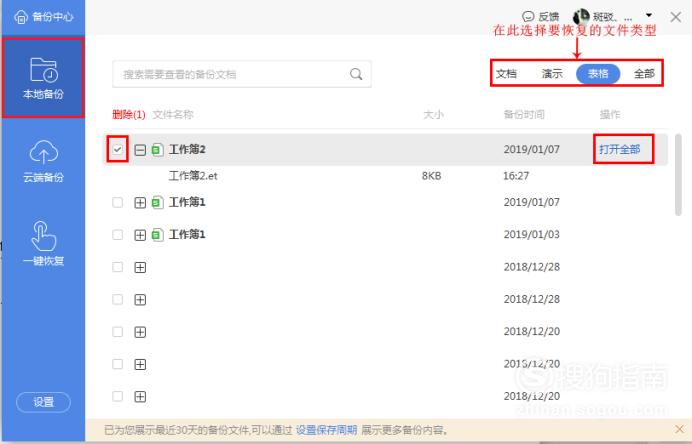Viewport: 692px width, 444px height.
Task: Click the 删除(1) delete link
Action: 128,115
